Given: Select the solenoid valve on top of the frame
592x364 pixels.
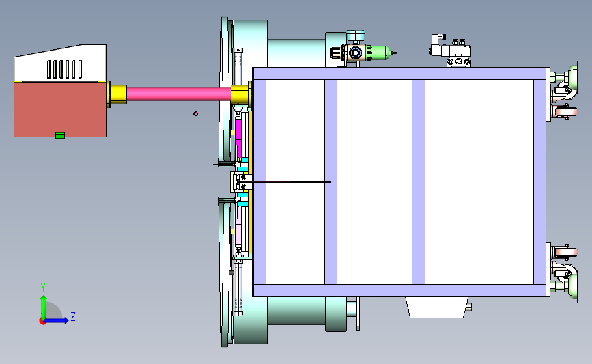Looking at the screenshot, I should coord(451,50).
